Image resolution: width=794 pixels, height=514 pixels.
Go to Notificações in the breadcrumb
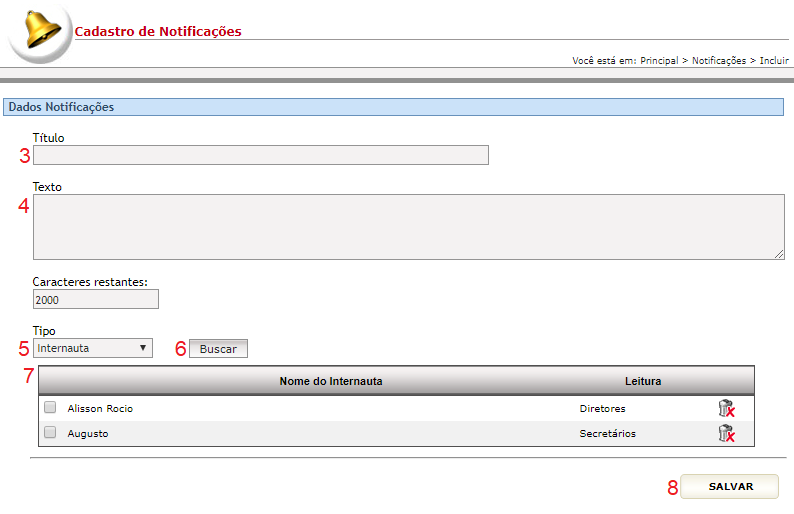coord(719,60)
